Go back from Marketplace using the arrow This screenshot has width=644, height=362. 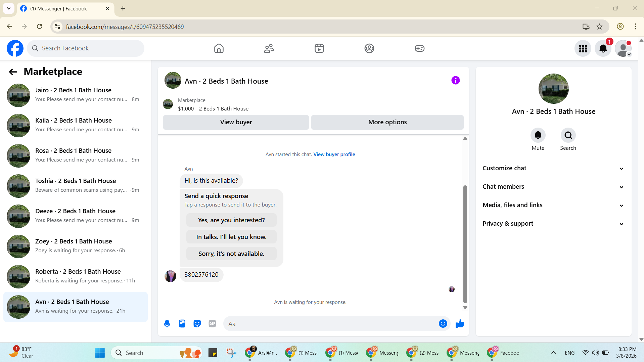[13, 72]
